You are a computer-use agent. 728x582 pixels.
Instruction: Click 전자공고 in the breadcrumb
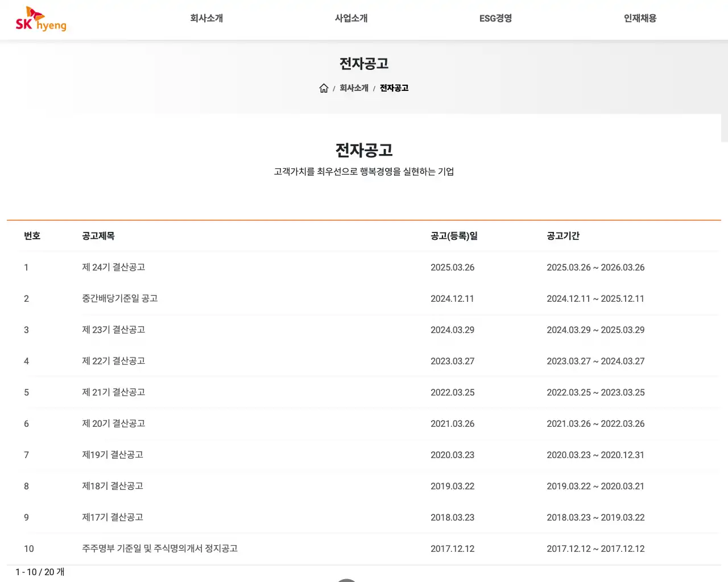click(394, 88)
